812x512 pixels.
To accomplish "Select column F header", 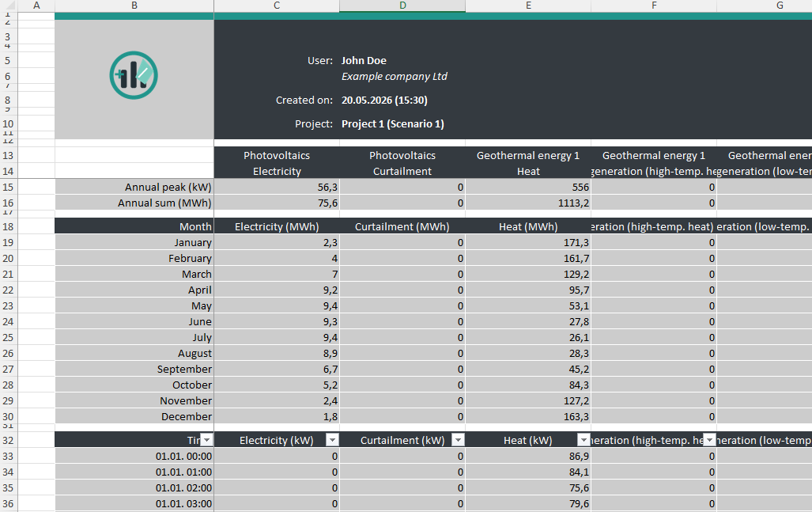I will 654,6.
